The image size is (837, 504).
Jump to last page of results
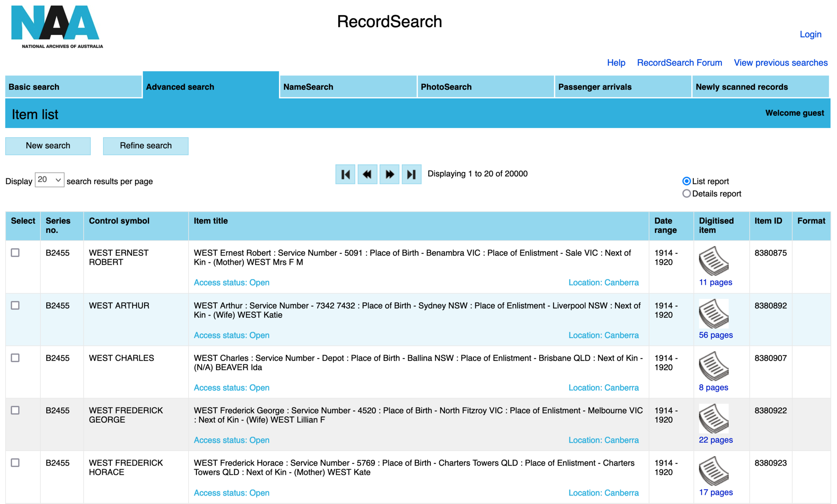point(411,174)
